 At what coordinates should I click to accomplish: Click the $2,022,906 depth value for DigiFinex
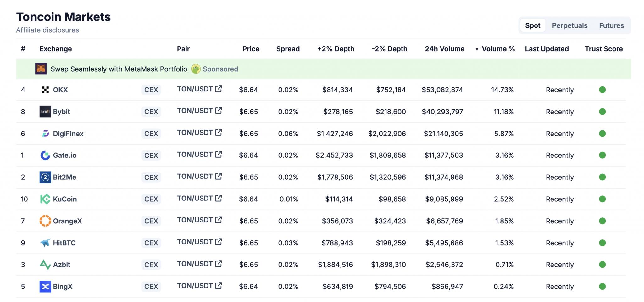coord(387,134)
